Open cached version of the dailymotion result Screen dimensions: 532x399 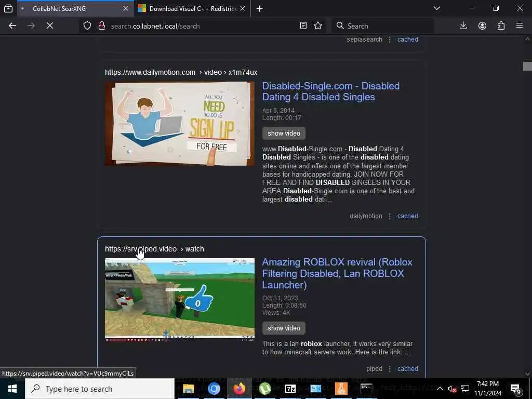point(408,216)
